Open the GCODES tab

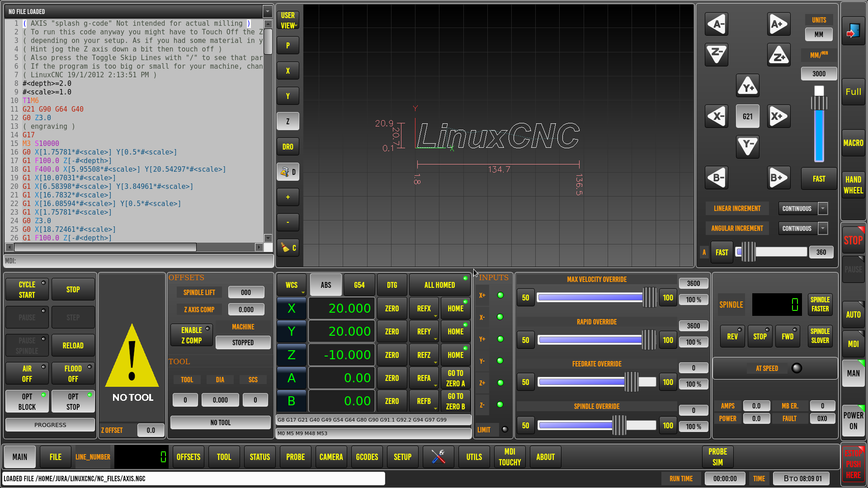pyautogui.click(x=367, y=457)
